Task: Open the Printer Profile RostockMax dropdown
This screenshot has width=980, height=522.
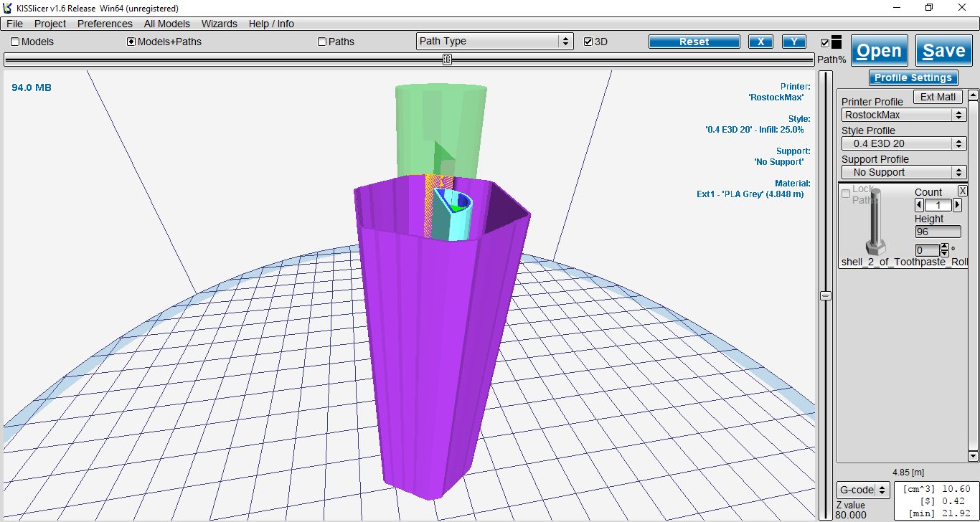Action: (x=904, y=115)
